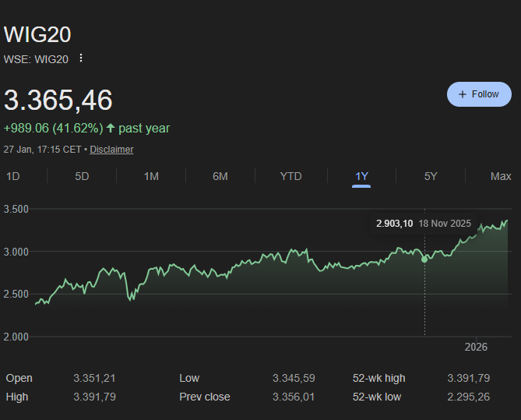
Task: Click the 2.903,10 tooltip value
Action: coord(394,224)
